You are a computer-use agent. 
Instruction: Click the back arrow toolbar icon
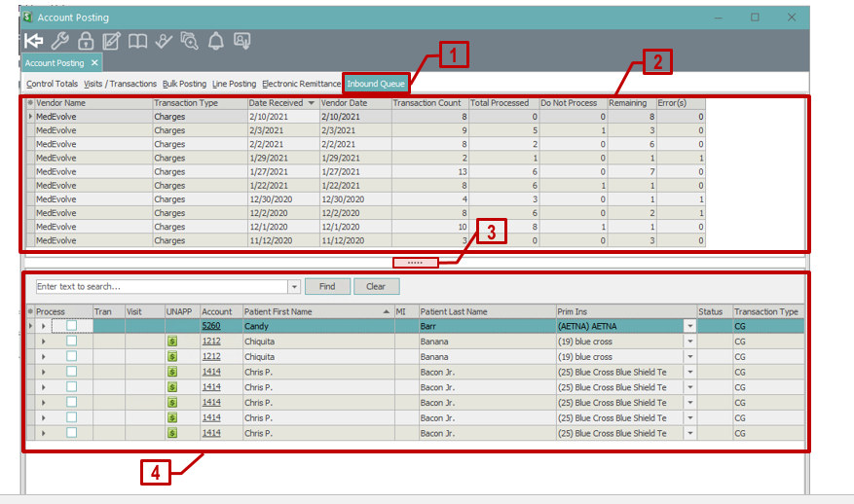34,40
